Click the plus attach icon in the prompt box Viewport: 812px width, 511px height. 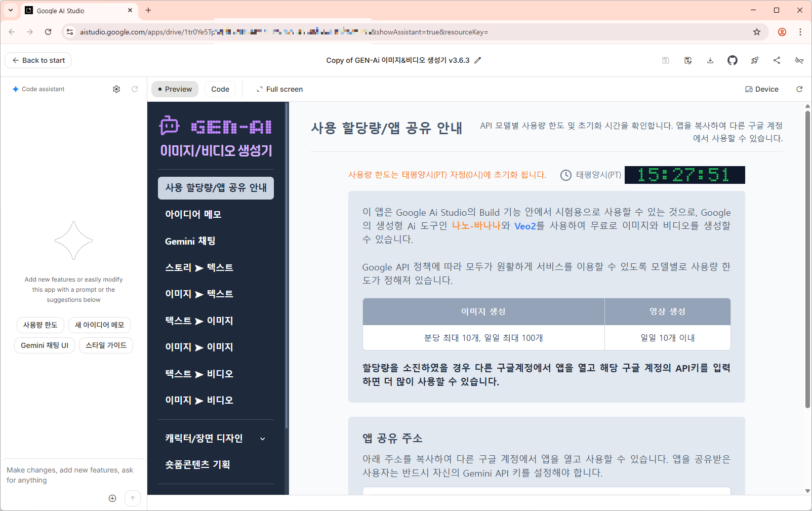tap(112, 498)
